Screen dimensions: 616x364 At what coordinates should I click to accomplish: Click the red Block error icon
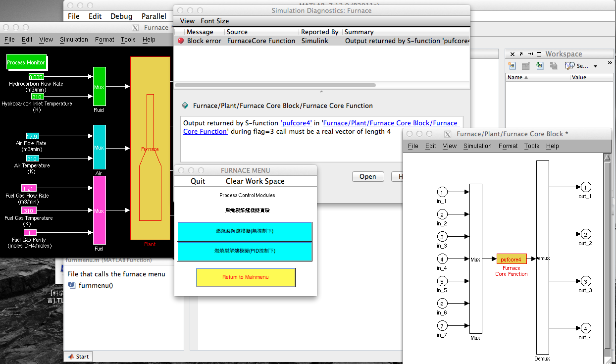181,41
